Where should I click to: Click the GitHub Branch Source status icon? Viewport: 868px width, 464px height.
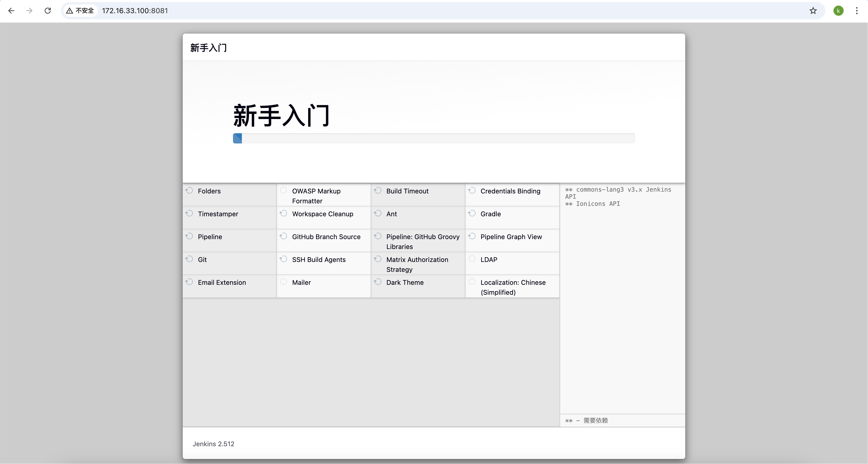pos(284,236)
